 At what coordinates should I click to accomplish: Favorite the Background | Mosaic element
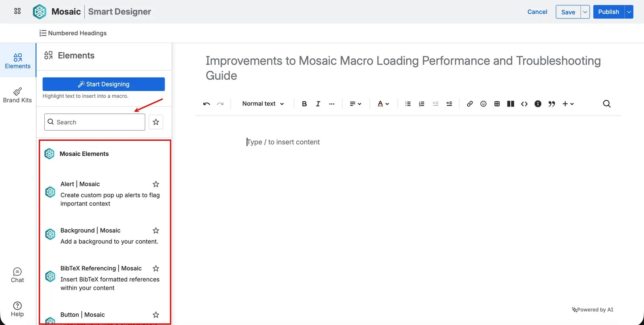coord(156,230)
